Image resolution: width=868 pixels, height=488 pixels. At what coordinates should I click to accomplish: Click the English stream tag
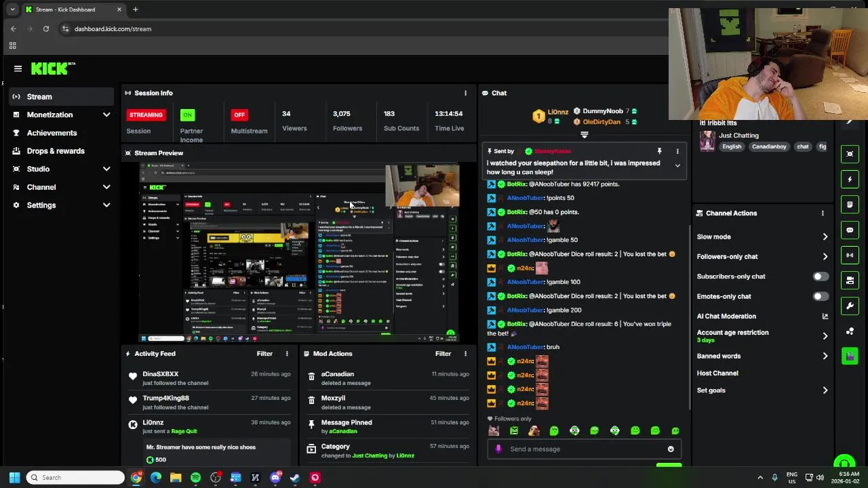tap(732, 146)
